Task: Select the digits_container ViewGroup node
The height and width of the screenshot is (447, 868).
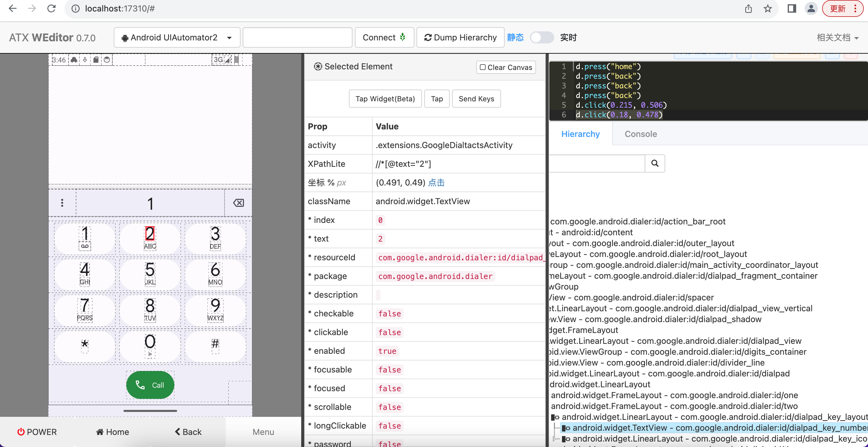Action: pos(678,352)
